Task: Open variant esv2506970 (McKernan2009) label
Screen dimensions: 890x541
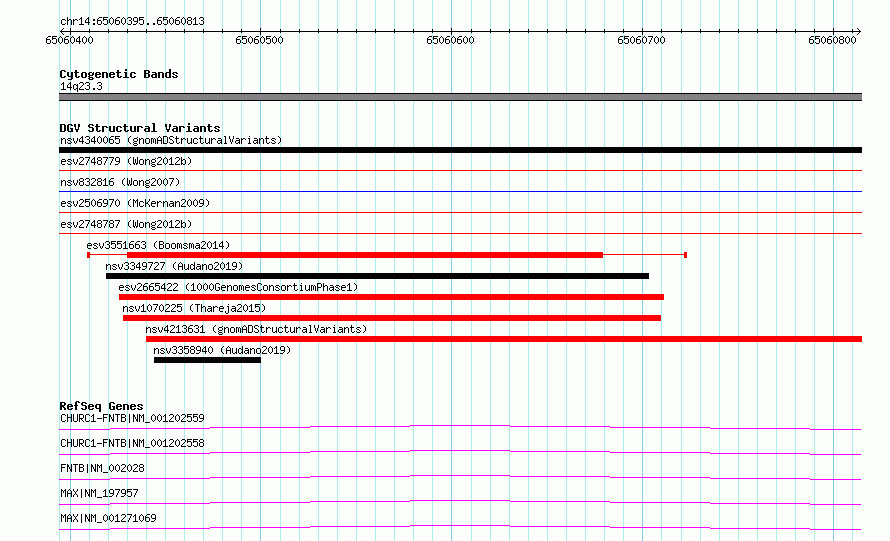Action: point(135,203)
